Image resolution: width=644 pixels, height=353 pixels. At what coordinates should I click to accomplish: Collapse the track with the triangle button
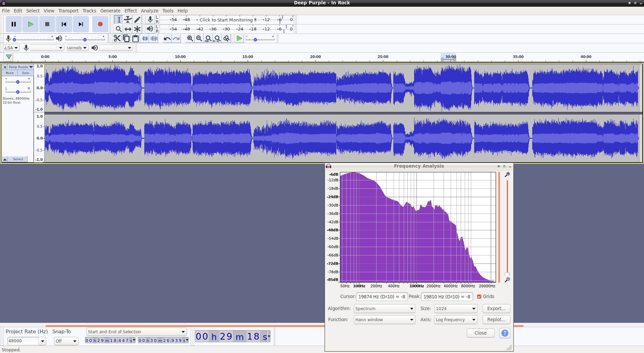pyautogui.click(x=5, y=159)
